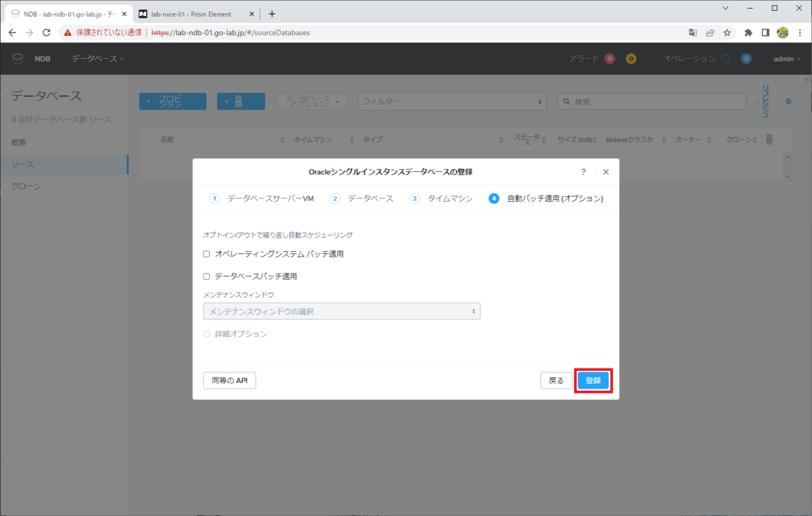Click the translate page icon
Image resolution: width=812 pixels, height=516 pixels.
(693, 33)
